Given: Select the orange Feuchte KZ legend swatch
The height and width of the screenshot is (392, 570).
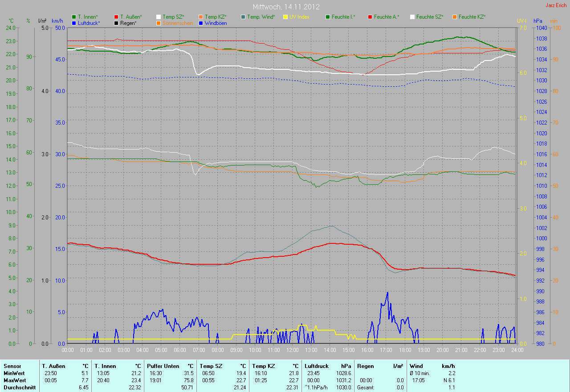Looking at the screenshot, I should 455,17.
